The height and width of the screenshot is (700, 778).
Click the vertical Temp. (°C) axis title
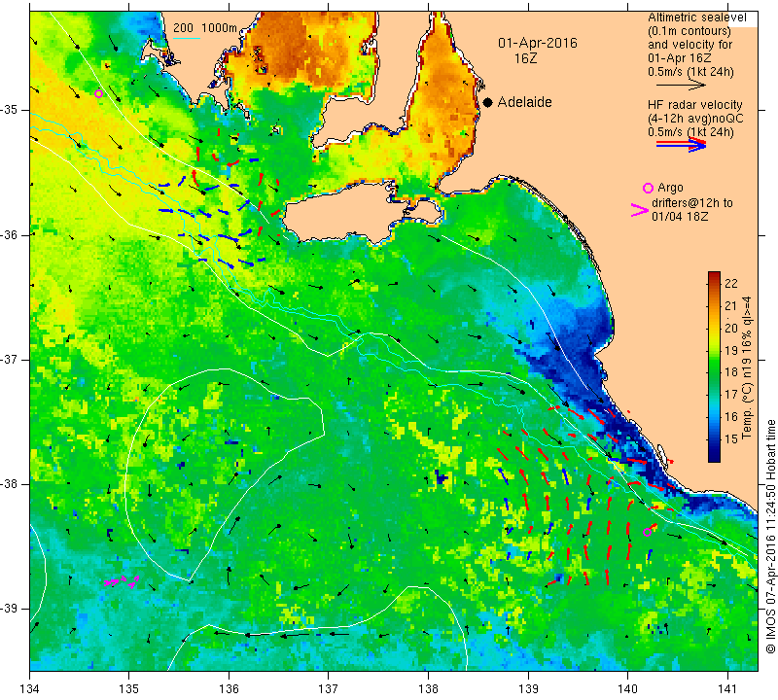point(747,367)
